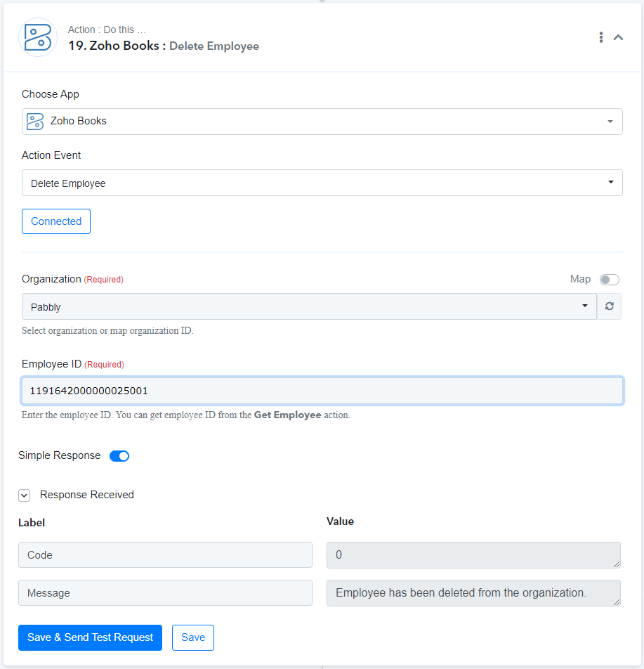Open the Action Event dropdown

[322, 183]
